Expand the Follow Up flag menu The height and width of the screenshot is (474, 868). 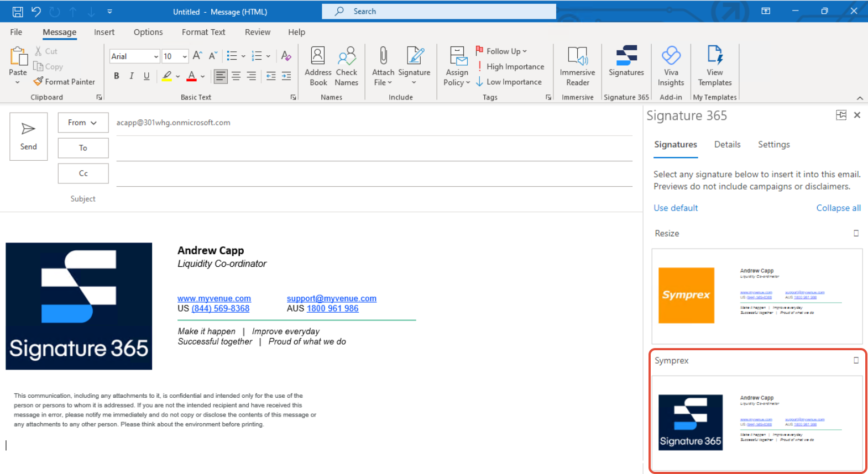[x=501, y=51]
